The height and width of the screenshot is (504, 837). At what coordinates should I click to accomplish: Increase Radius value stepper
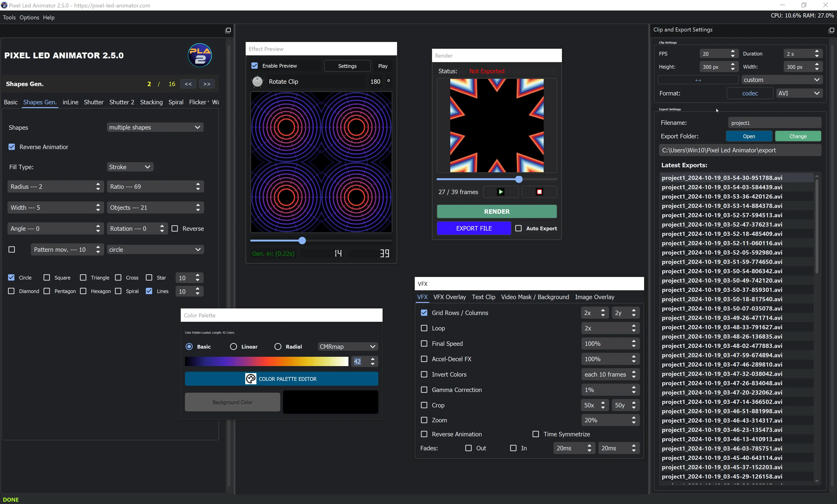click(98, 184)
